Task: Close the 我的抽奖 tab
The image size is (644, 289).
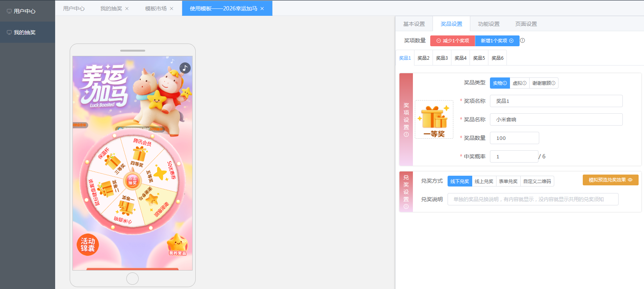Action: 127,8
